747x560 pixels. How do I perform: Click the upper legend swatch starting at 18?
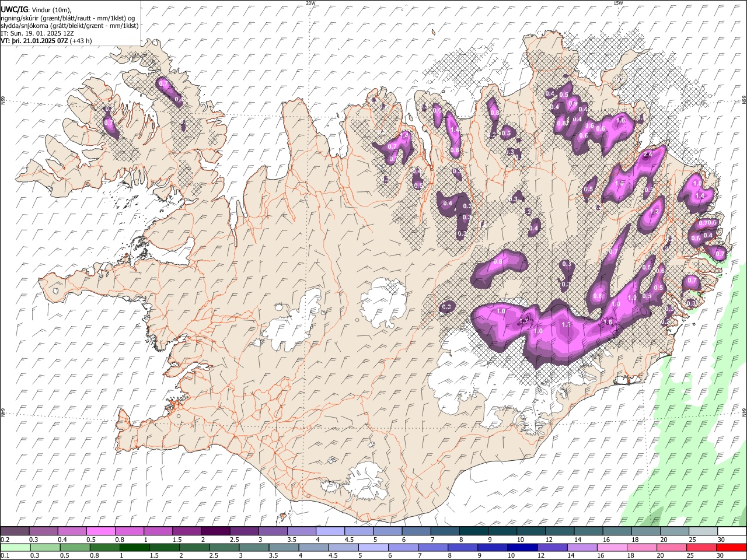click(646, 531)
